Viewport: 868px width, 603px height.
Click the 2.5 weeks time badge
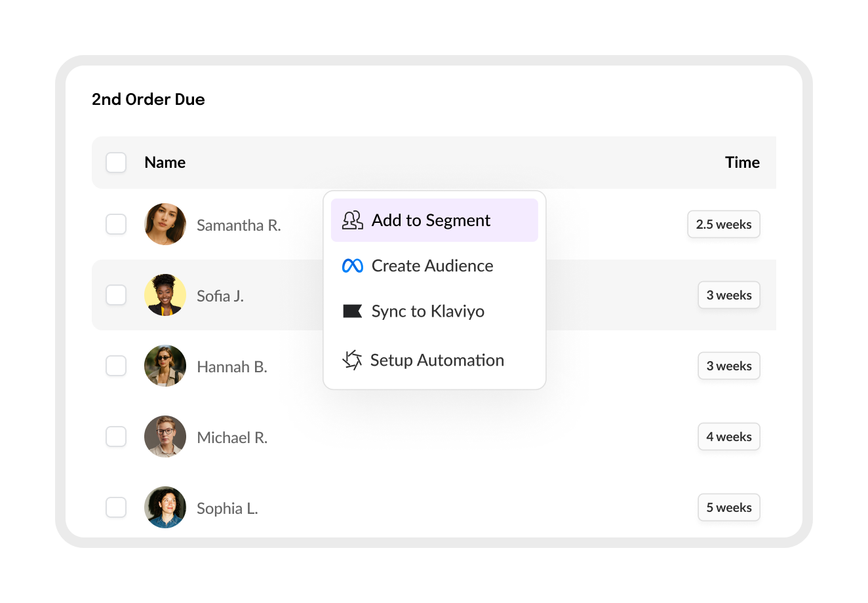[724, 224]
